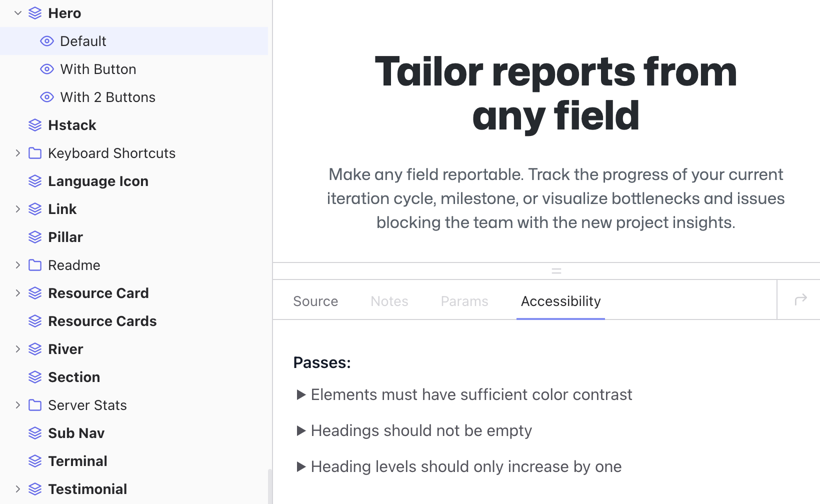This screenshot has width=820, height=504.
Task: Collapse the Hero component tree
Action: pos(18,13)
